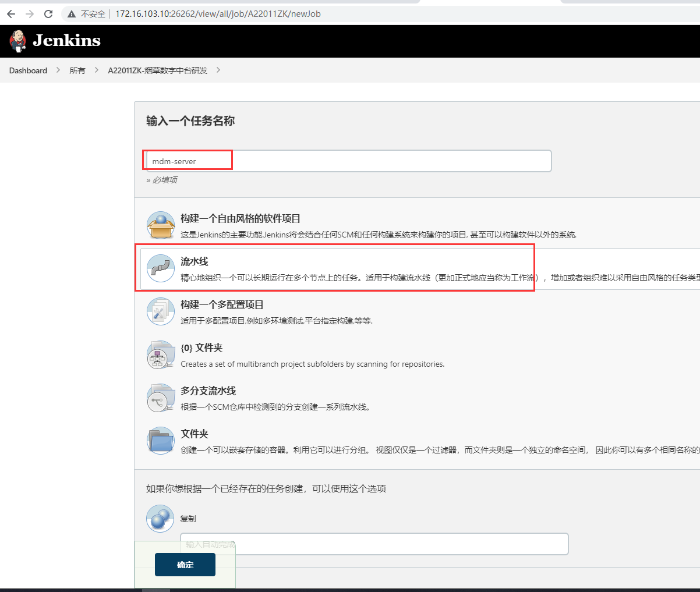This screenshot has width=700, height=592.
Task: Choose the 多分支流水线 option title
Action: [208, 391]
